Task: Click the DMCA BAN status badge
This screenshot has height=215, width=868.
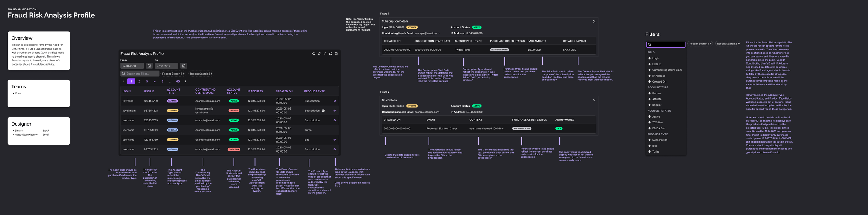Action: click(x=234, y=149)
